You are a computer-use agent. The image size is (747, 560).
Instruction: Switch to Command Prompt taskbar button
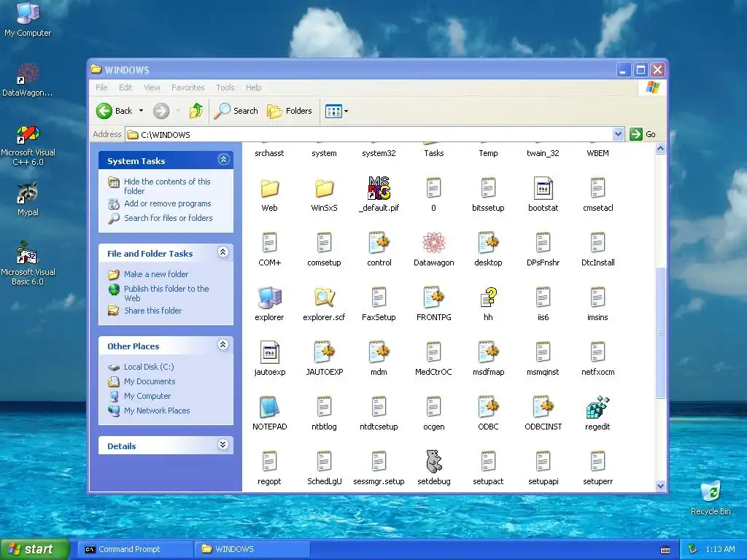click(x=135, y=549)
